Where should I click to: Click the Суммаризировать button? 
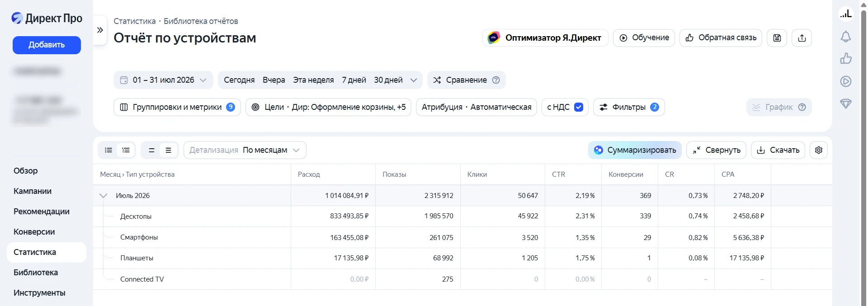[635, 150]
